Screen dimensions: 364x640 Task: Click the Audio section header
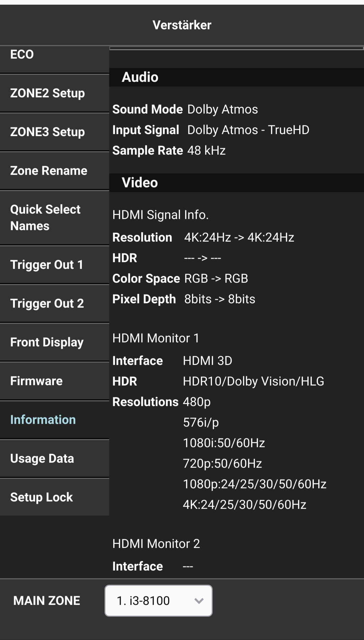click(140, 77)
